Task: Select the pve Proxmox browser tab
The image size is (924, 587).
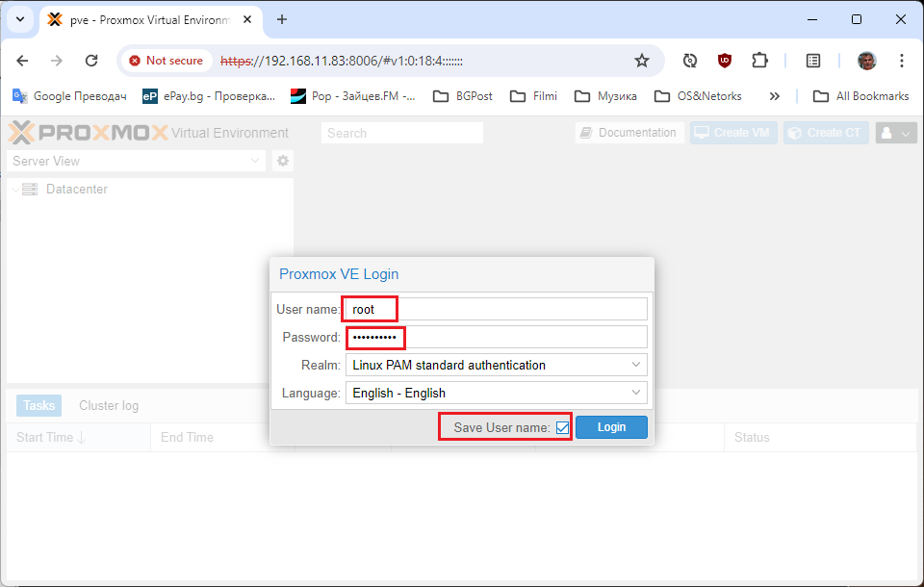Action: [150, 19]
